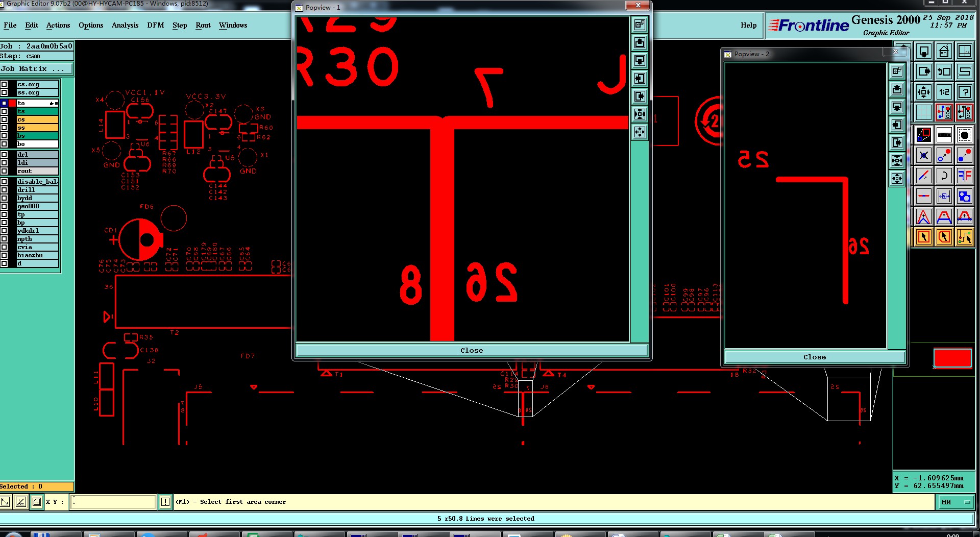Select the mirror F tool
Image resolution: width=980 pixels, height=537 pixels.
(x=964, y=176)
